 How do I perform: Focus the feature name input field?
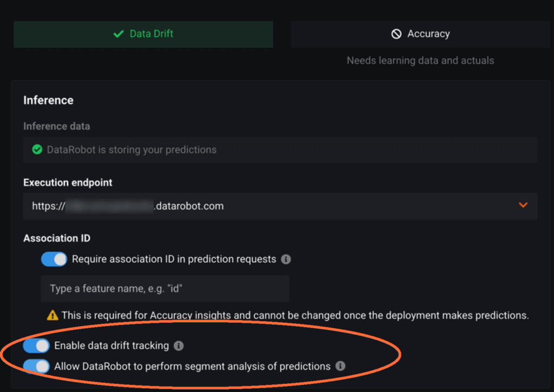(165, 289)
